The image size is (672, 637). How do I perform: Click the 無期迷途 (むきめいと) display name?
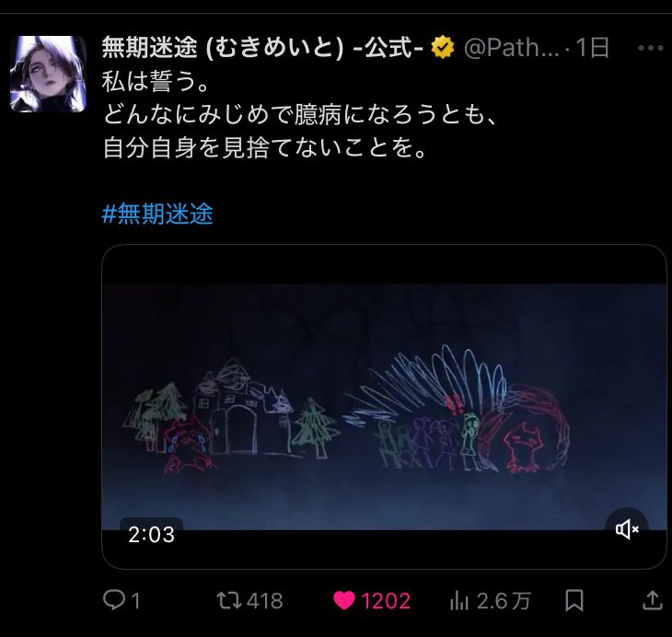(262, 47)
